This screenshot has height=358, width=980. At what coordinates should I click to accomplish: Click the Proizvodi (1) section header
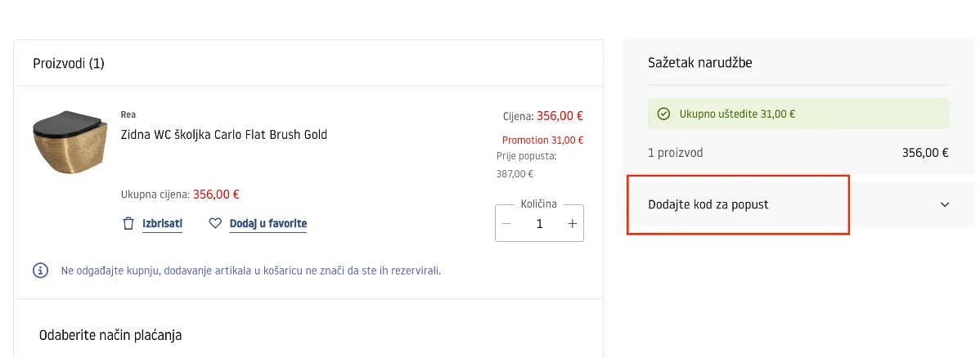click(69, 63)
